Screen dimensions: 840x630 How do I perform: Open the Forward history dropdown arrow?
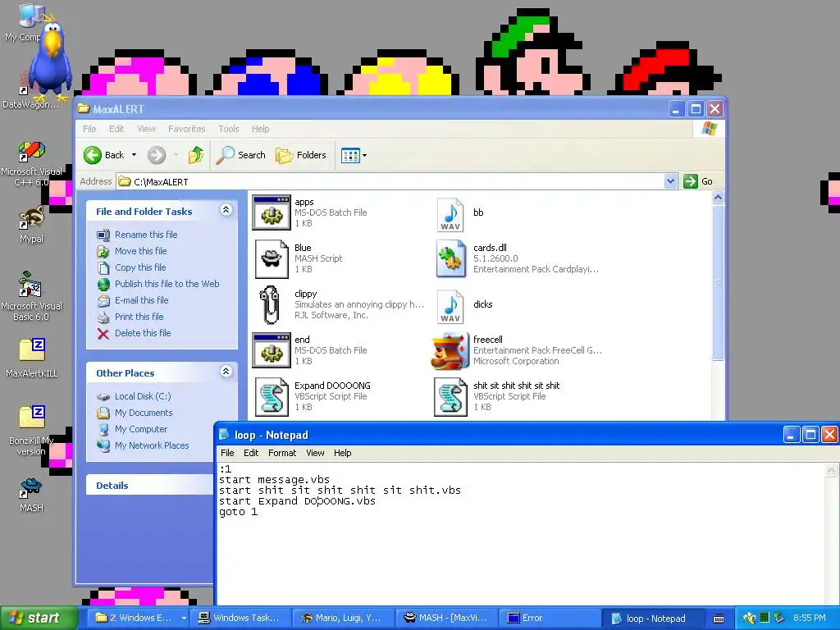click(x=176, y=155)
